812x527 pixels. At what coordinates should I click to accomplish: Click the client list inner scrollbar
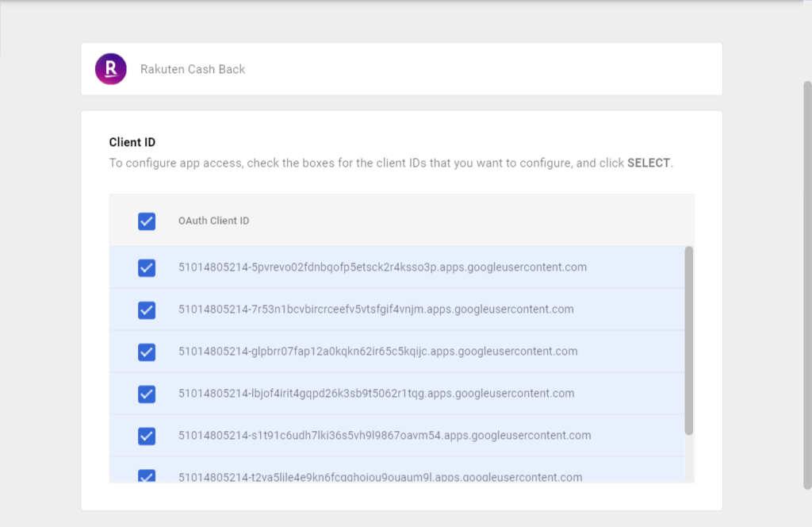pos(689,340)
